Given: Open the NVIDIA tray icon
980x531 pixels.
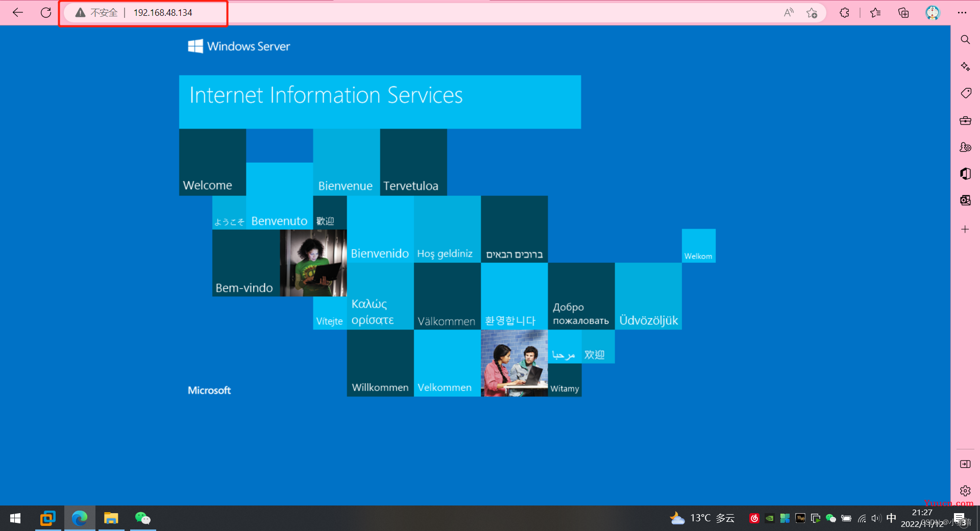Looking at the screenshot, I should [770, 518].
